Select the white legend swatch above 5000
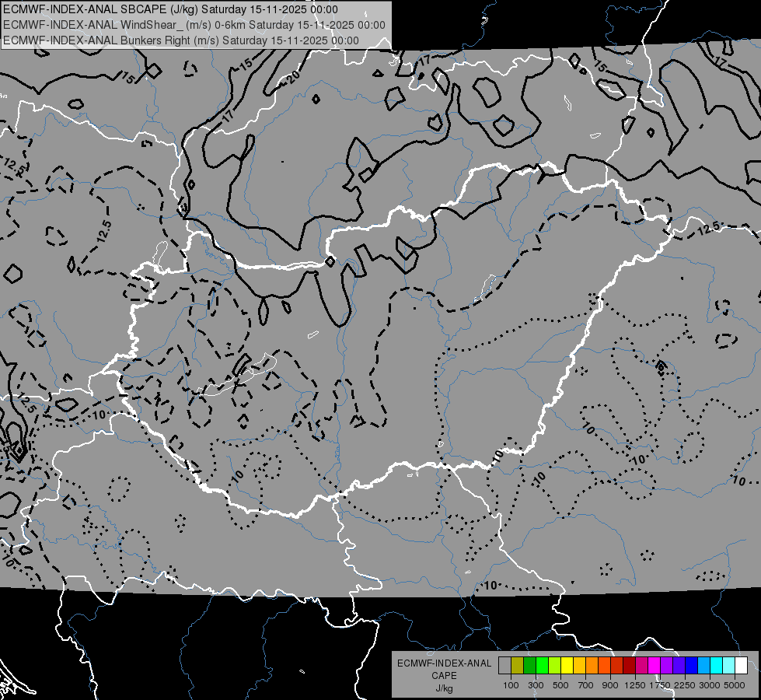The width and height of the screenshot is (761, 700). pos(741,666)
